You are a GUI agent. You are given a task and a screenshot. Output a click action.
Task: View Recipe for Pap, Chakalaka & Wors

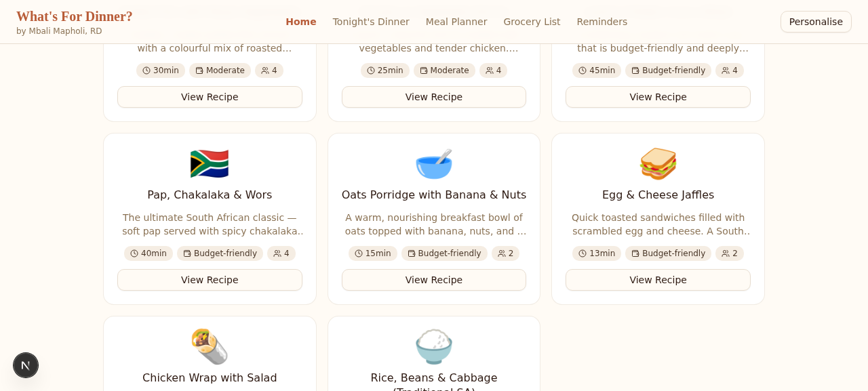tap(210, 280)
